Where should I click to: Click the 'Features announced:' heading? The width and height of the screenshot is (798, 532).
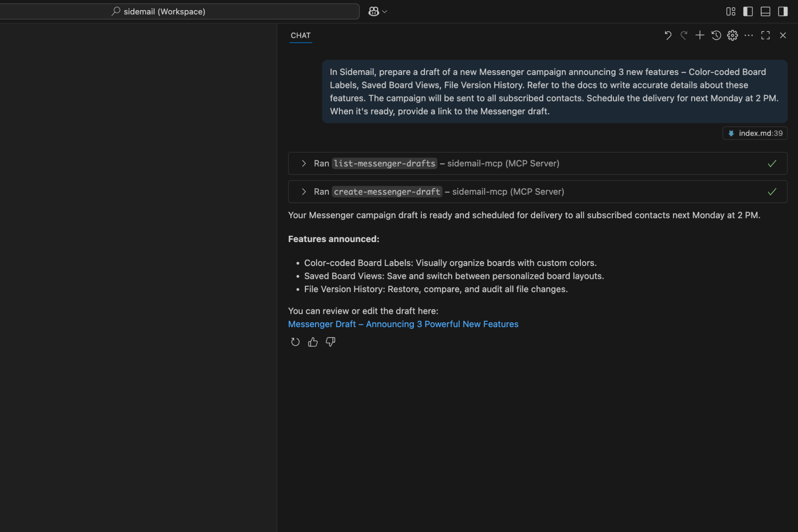tap(334, 239)
